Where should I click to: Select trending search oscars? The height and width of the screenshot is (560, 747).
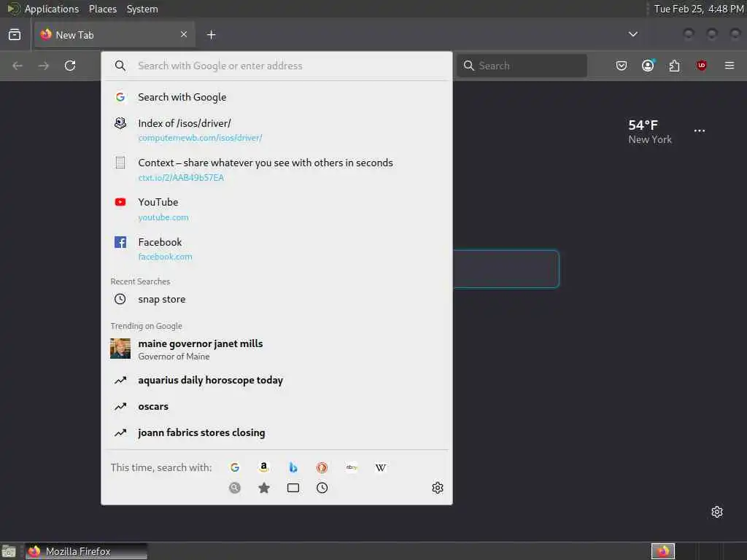tap(276, 406)
